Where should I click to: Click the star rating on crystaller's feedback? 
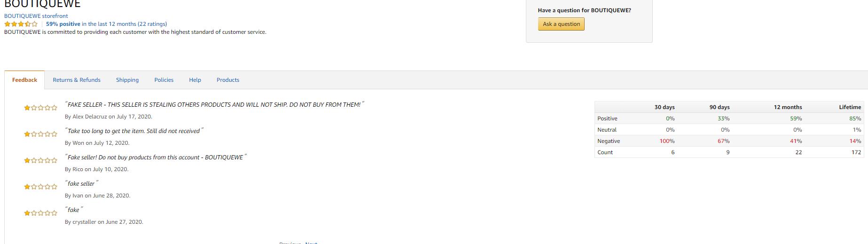40,213
